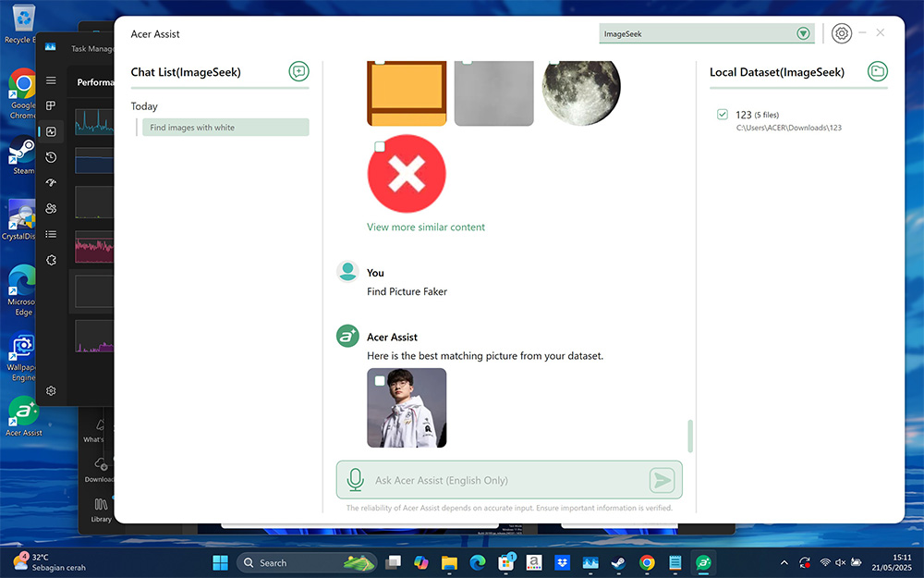924x578 pixels.
Task: Show hidden icons chevron in system tray
Action: 784,562
